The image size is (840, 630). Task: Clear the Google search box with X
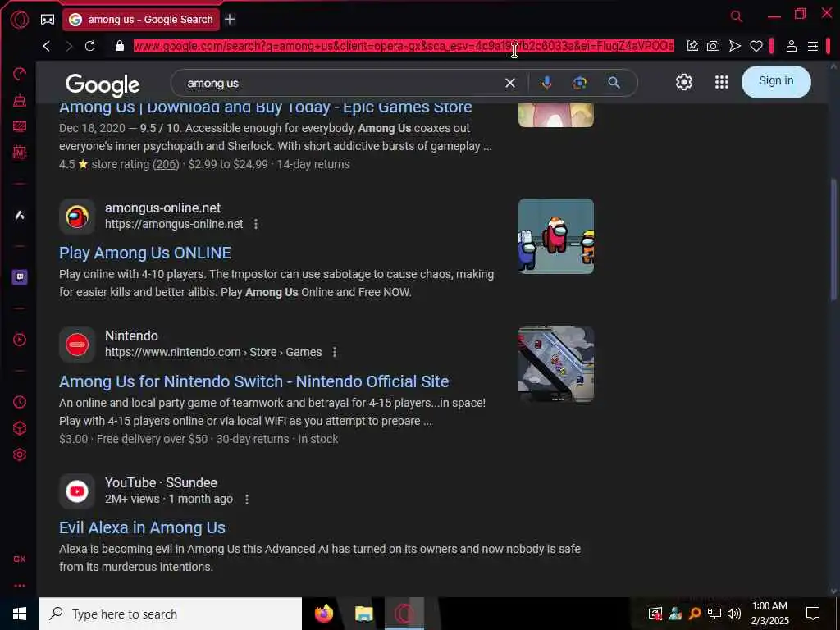point(510,83)
